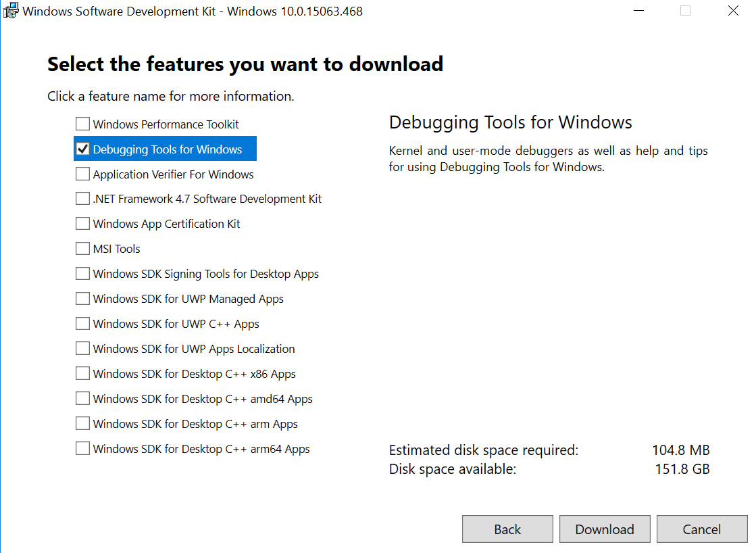Cancel the SDK installation
The width and height of the screenshot is (756, 553).
(702, 529)
